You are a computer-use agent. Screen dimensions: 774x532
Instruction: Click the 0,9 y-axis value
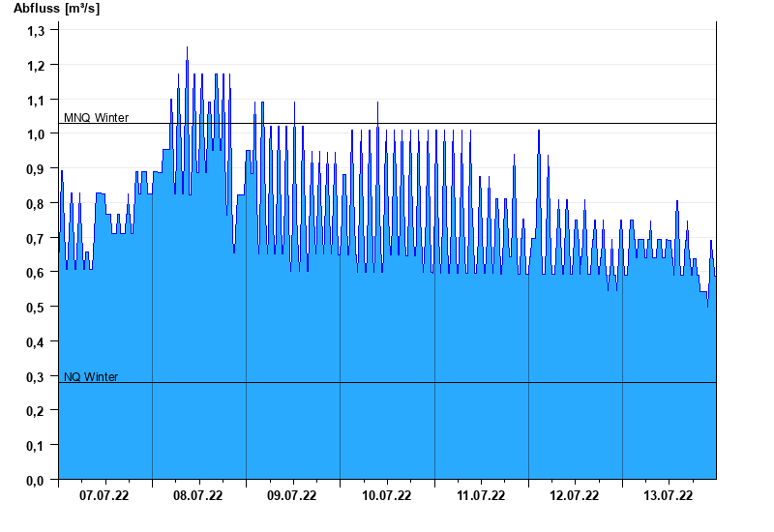(36, 168)
